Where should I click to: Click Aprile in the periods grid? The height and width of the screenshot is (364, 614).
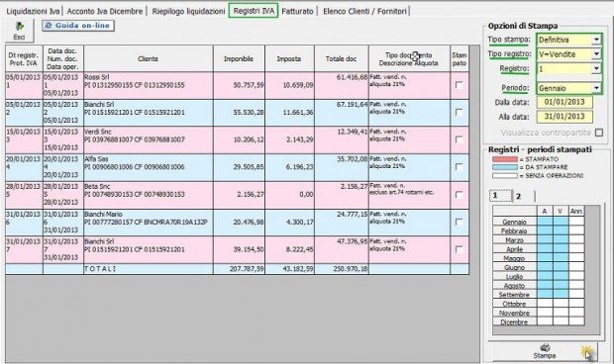tap(514, 249)
